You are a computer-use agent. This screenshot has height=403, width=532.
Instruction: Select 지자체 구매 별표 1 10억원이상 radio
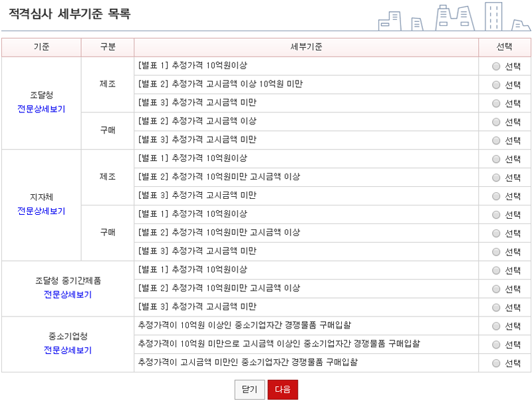click(x=496, y=215)
